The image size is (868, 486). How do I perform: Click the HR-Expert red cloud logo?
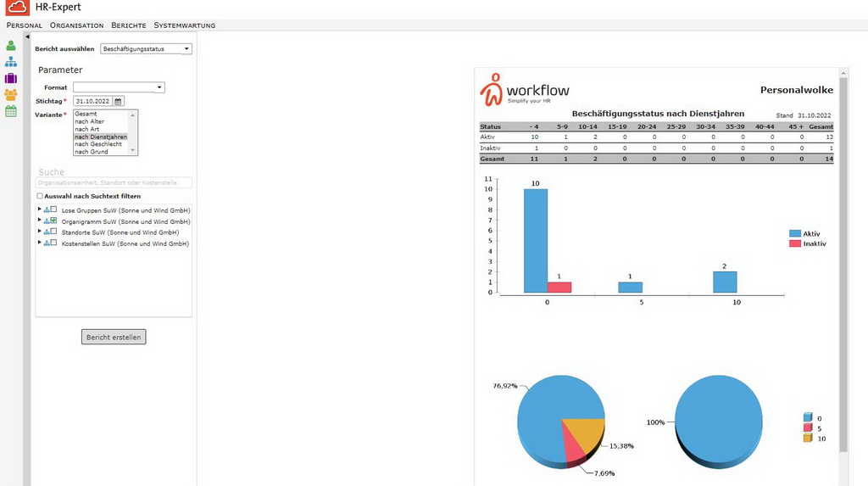click(x=17, y=7)
